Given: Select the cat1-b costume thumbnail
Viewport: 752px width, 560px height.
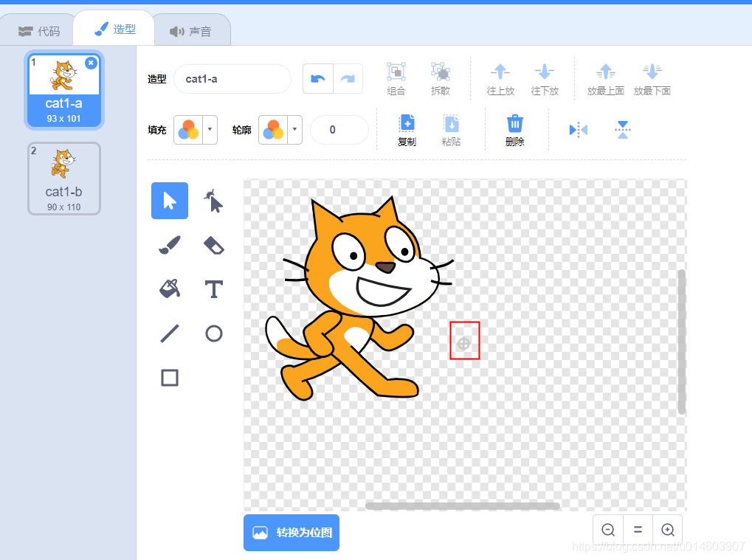Looking at the screenshot, I should (63, 179).
